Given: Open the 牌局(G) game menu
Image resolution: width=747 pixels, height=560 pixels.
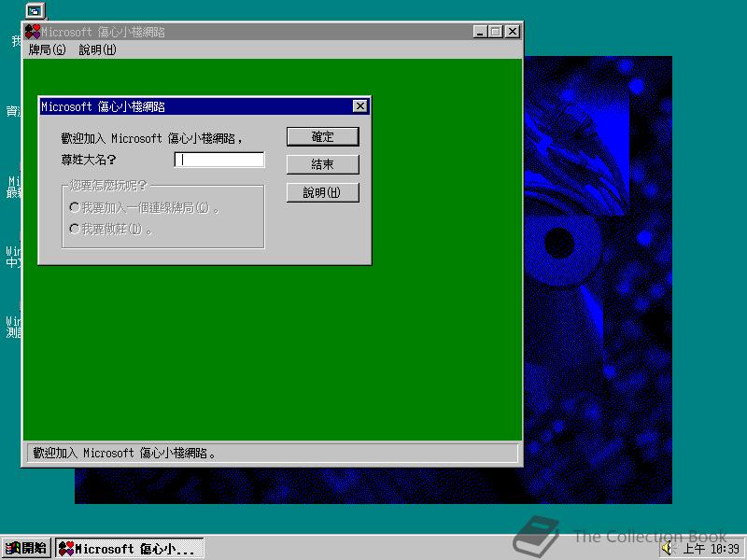Looking at the screenshot, I should coord(48,49).
